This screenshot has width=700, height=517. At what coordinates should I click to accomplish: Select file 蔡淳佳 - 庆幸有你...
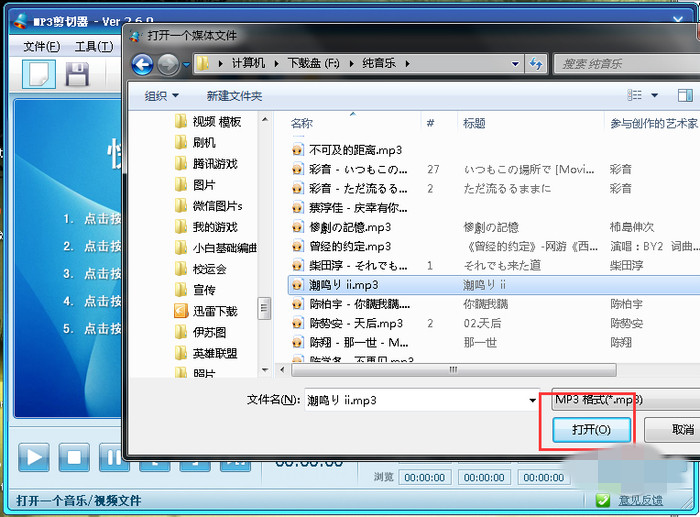pos(350,208)
